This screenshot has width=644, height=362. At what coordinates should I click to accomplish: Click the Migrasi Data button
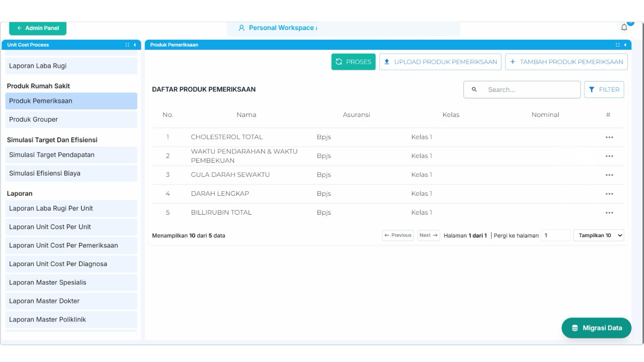point(597,328)
